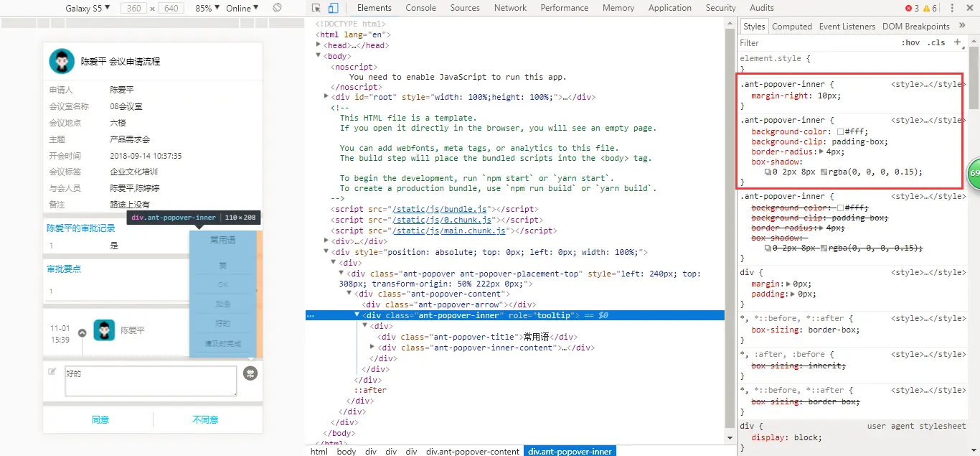Click the red error count icon
The height and width of the screenshot is (456, 980).
(x=909, y=8)
